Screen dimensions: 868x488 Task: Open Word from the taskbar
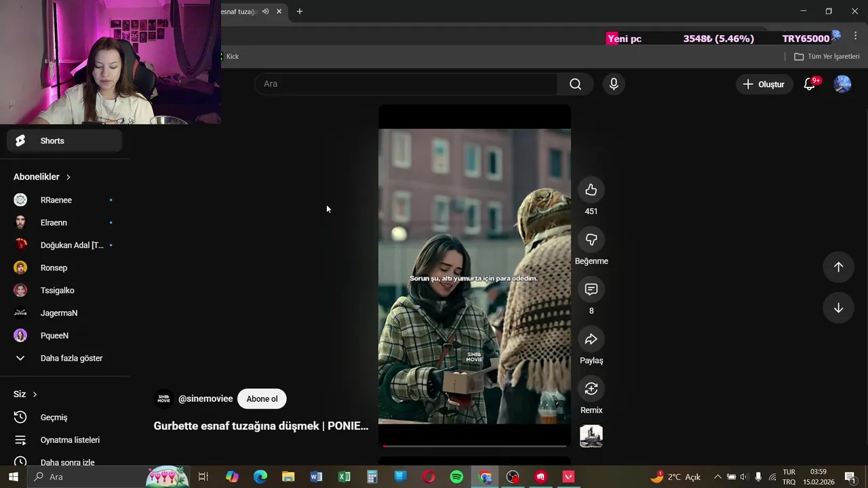pyautogui.click(x=316, y=477)
